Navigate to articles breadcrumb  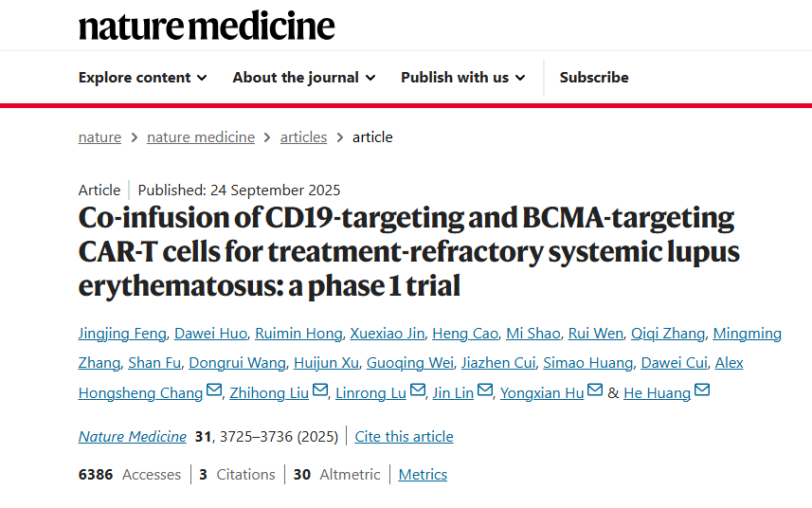click(x=303, y=137)
